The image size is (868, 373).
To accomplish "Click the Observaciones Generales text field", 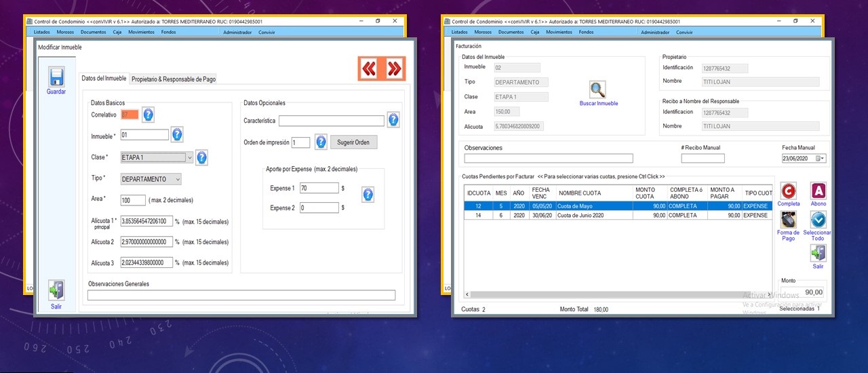I will (241, 295).
